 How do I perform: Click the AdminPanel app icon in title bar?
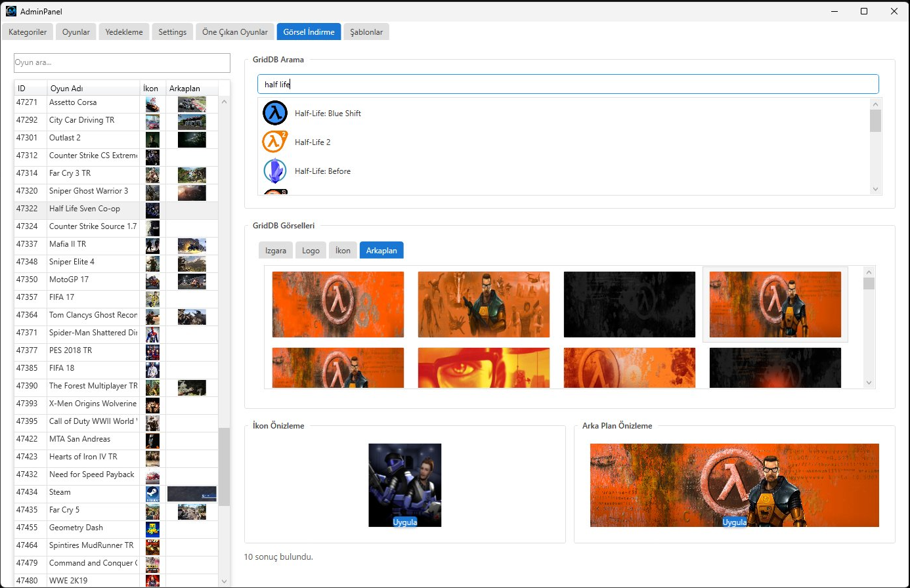[x=11, y=11]
